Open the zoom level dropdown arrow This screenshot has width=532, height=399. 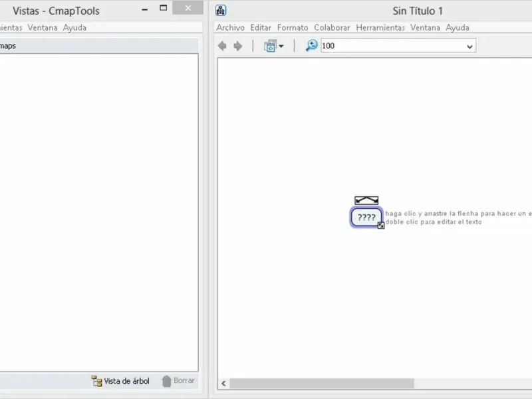[469, 47]
